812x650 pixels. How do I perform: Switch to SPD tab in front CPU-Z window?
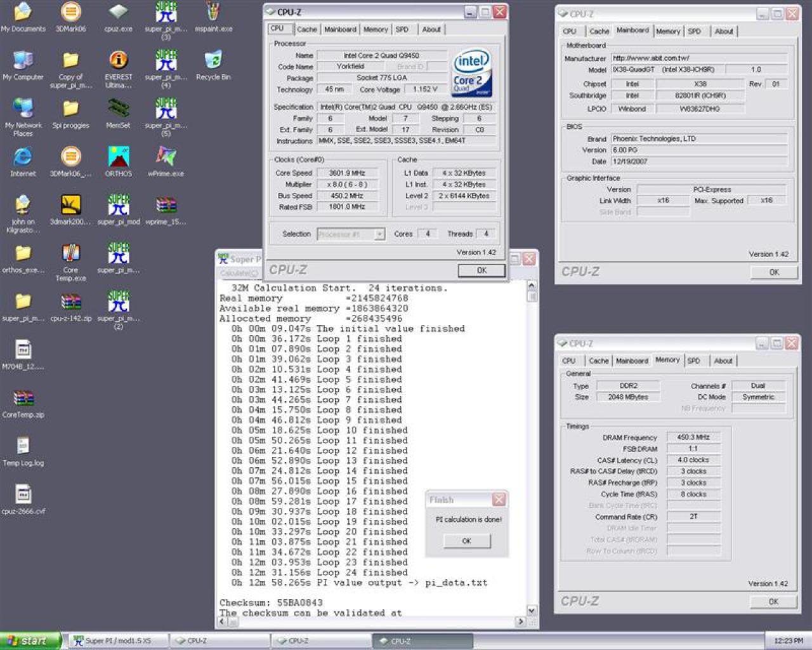tap(402, 29)
